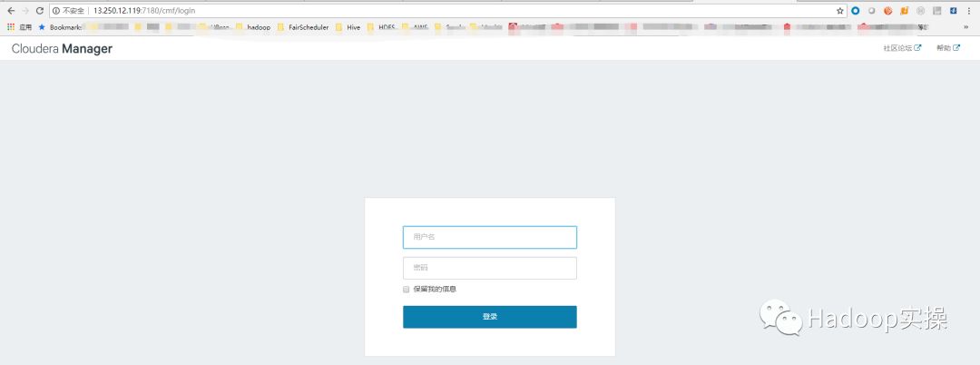Click the grey square extension icon

tap(936, 11)
